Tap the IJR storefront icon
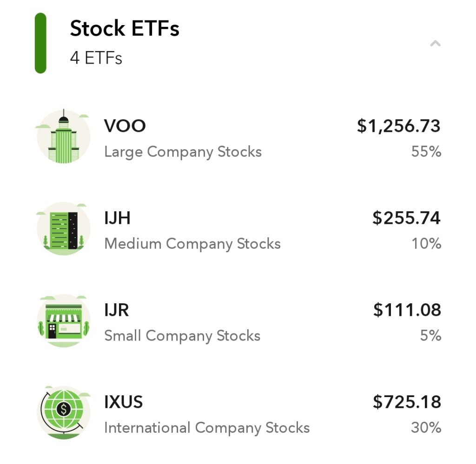 pyautogui.click(x=63, y=321)
